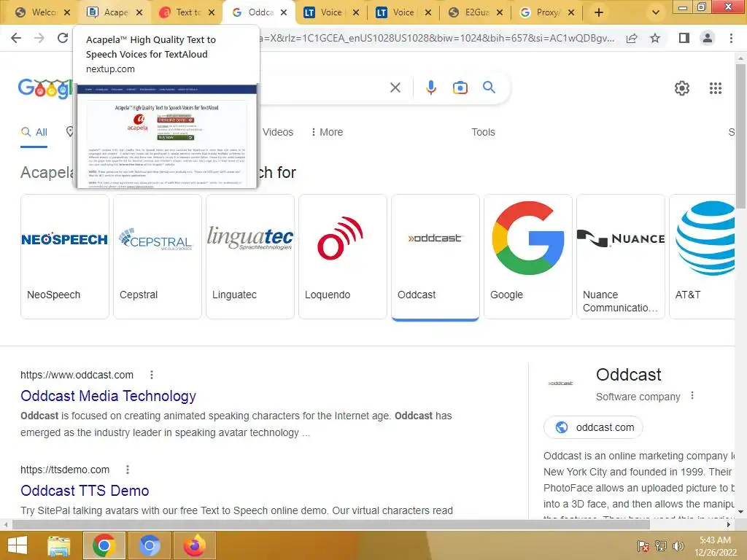Open Google quick settings gear
The image size is (747, 560).
[x=682, y=88]
